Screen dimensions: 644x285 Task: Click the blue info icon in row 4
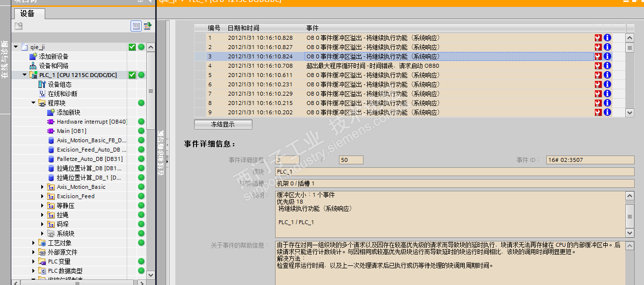(x=607, y=66)
